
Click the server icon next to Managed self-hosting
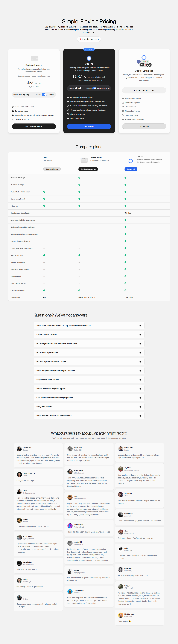click(123, 111)
